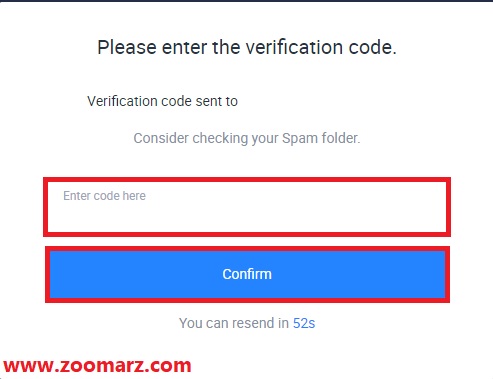Click the 52s resend countdown timer

point(304,323)
